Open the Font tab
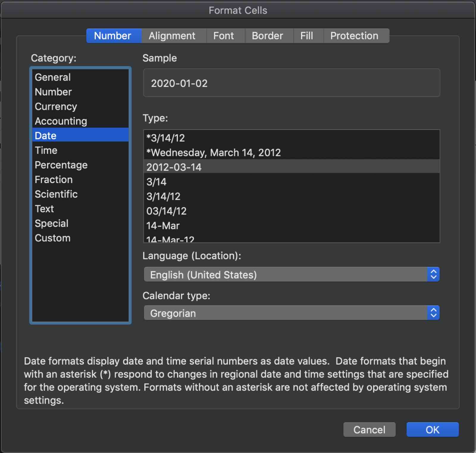This screenshot has width=476, height=453. (223, 36)
